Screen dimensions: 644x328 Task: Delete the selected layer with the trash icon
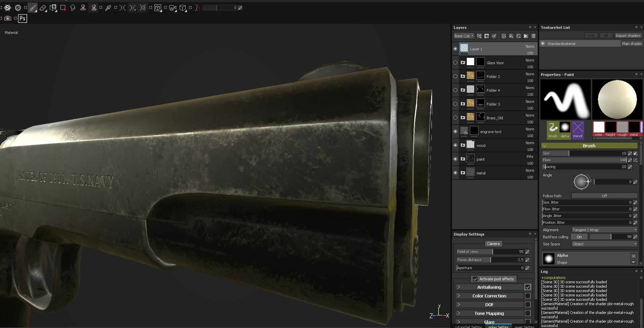point(533,36)
